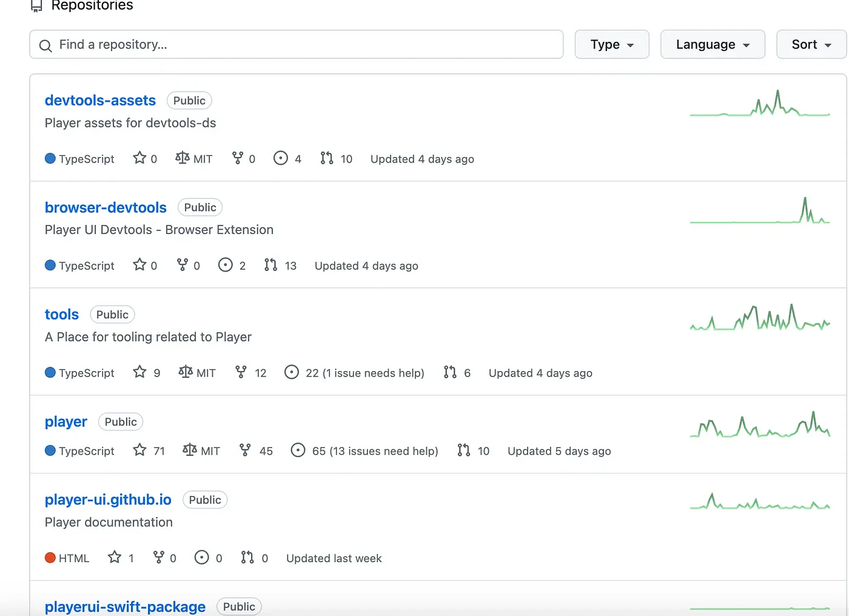
Task: Click 'A Place for tooling related to Player'
Action: 148,337
